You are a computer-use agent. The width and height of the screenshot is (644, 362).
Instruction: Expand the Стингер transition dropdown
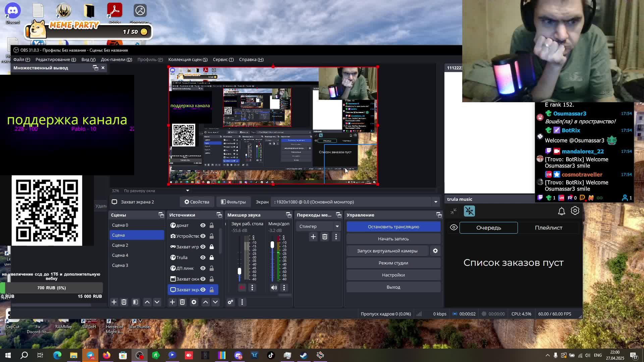point(337,227)
